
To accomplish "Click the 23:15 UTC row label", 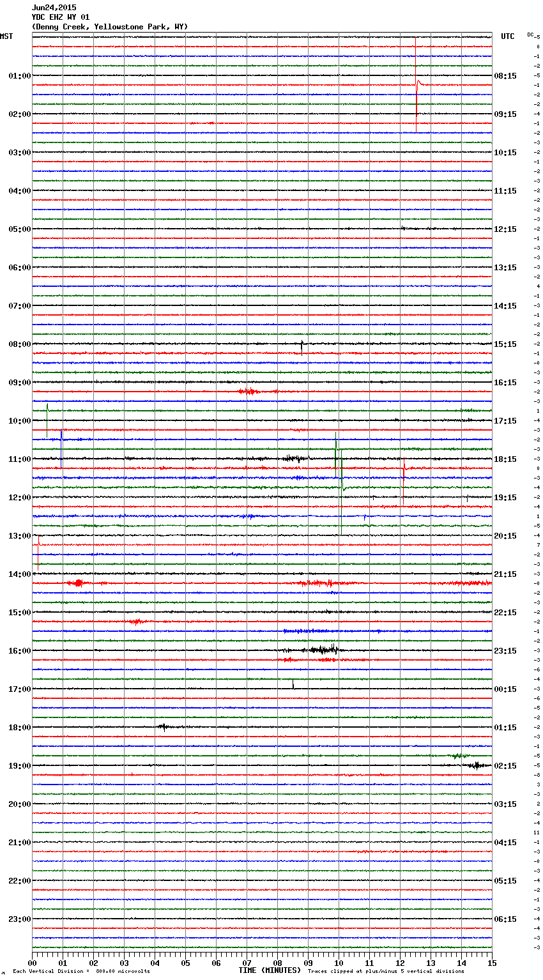I will (505, 650).
